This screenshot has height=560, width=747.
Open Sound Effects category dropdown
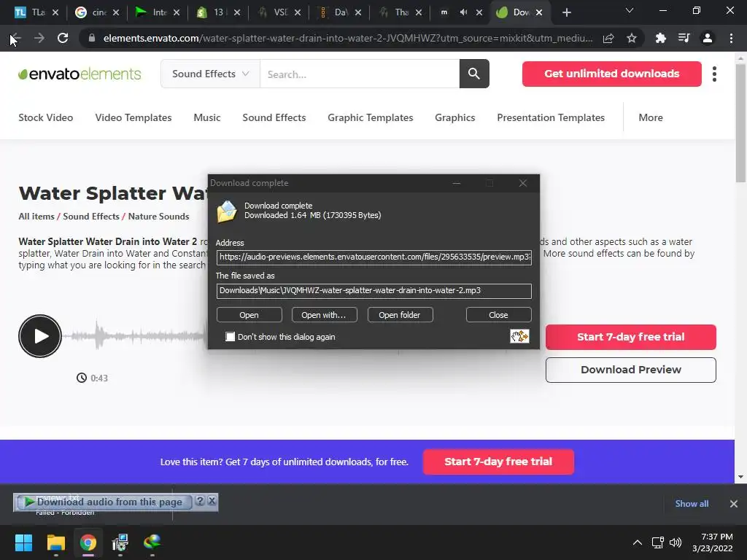point(211,74)
